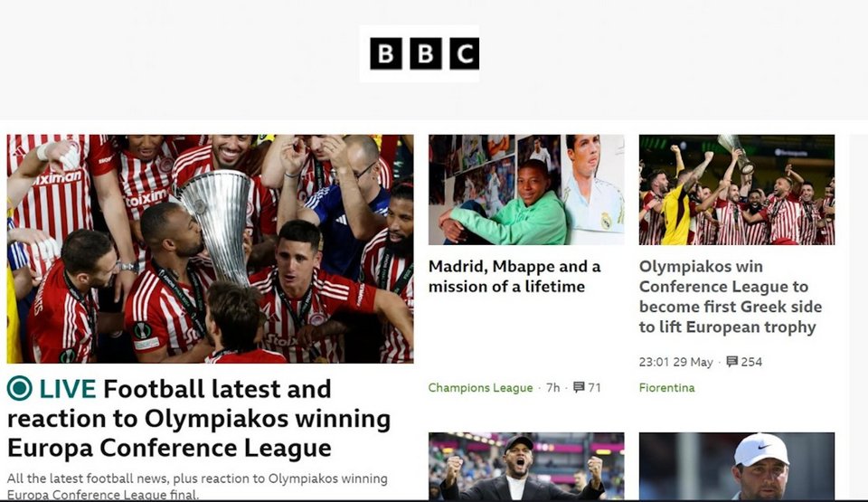Click the green LIVE label text
868x502 pixels.
tap(68, 389)
